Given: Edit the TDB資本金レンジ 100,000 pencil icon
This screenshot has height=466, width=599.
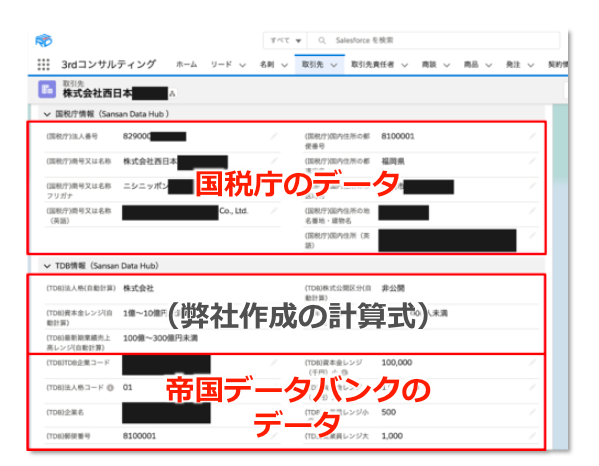Looking at the screenshot, I should 533,362.
